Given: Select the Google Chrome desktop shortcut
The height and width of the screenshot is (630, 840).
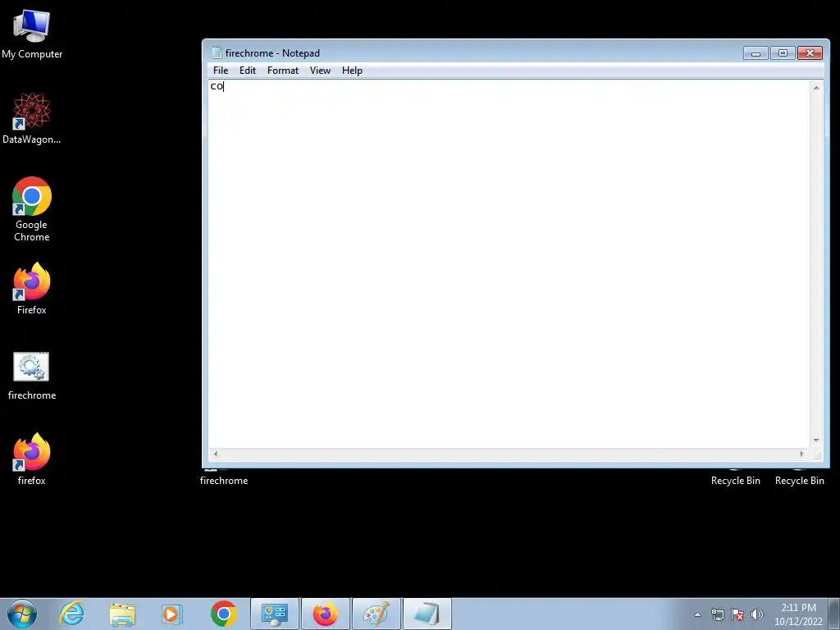Looking at the screenshot, I should click(x=32, y=209).
